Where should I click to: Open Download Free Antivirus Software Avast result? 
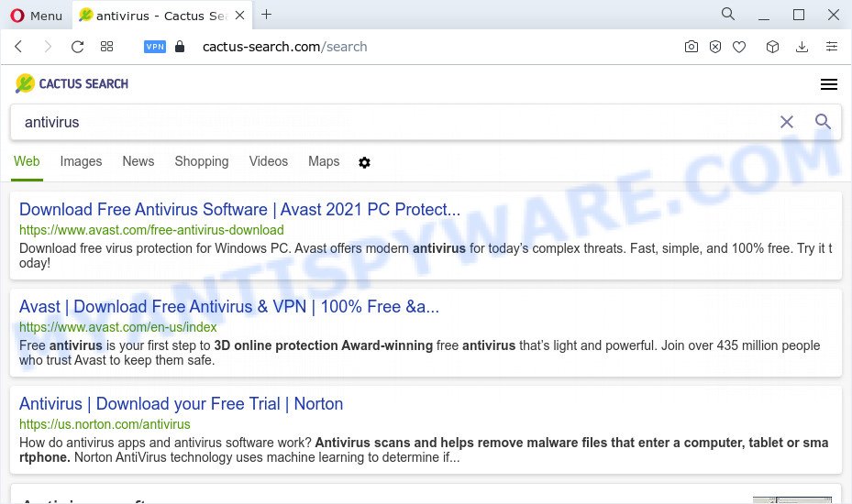click(x=239, y=209)
